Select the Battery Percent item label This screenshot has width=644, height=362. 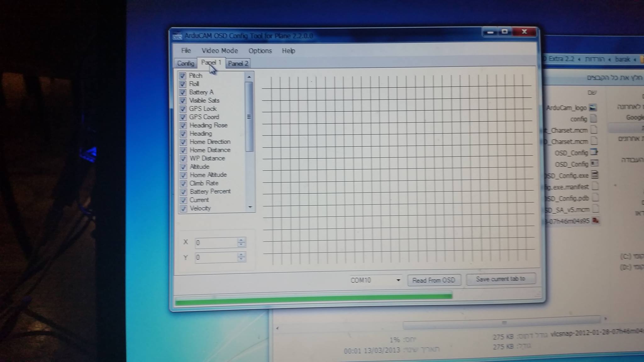[210, 191]
